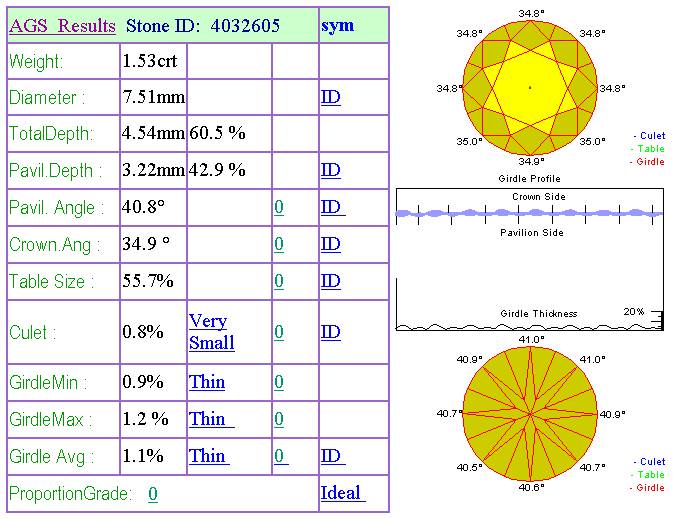674x519 pixels.
Task: Click the 55.7% table size value
Action: 148,281
